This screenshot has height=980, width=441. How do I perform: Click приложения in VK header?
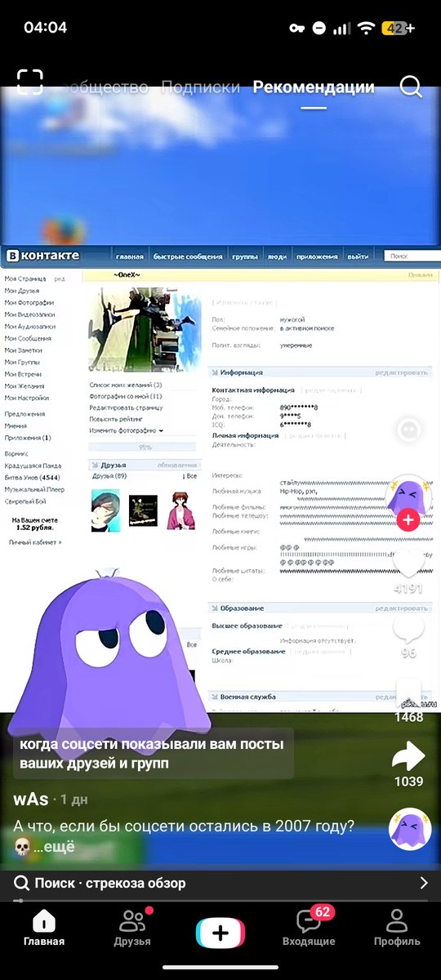317,256
